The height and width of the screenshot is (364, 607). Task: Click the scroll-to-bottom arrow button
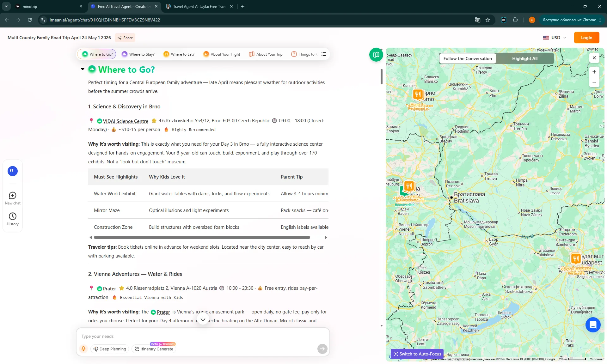[x=203, y=318]
